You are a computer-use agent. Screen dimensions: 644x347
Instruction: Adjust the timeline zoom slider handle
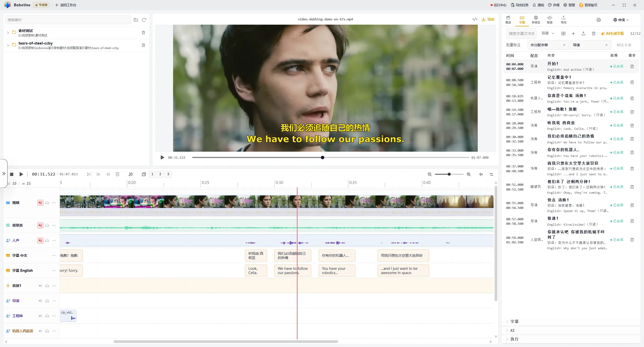449,174
